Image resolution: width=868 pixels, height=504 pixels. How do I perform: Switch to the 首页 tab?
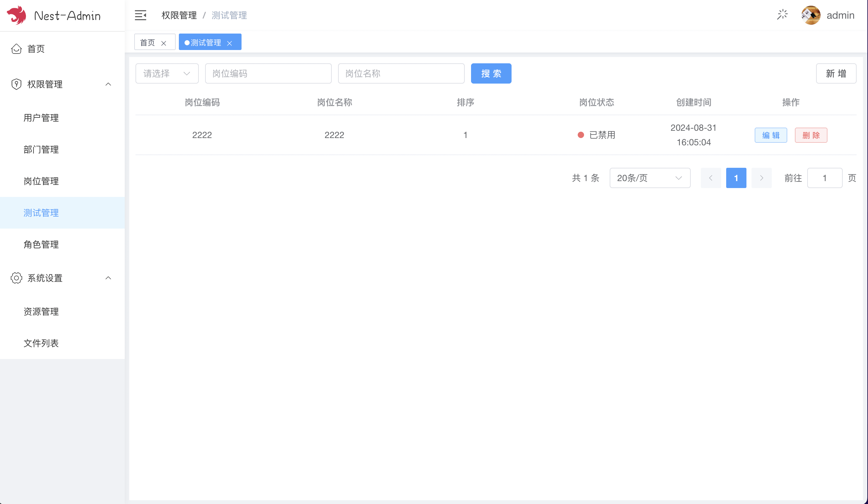click(148, 42)
